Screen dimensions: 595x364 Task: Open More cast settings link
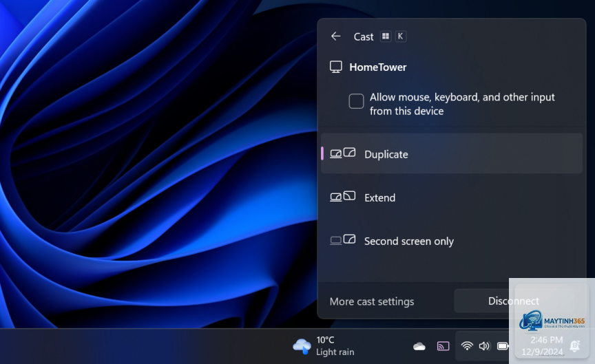pyautogui.click(x=372, y=301)
